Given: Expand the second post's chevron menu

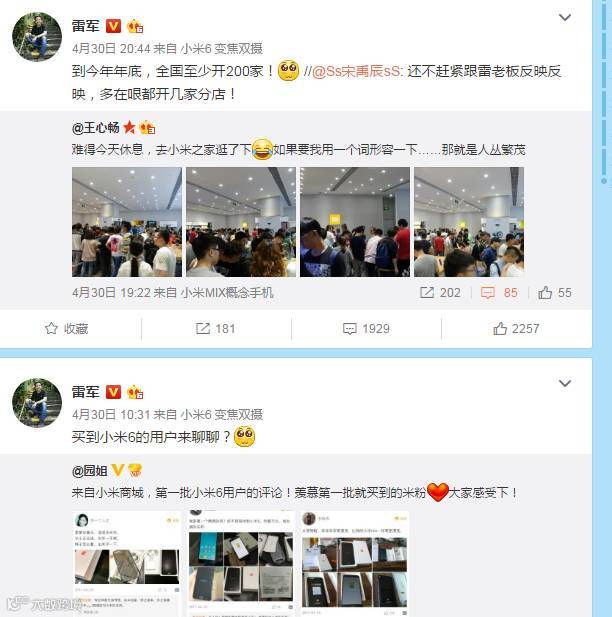Looking at the screenshot, I should (x=565, y=383).
